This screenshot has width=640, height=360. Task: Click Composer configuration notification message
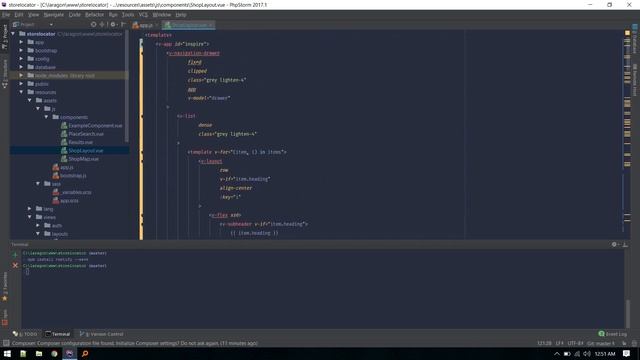(x=135, y=343)
